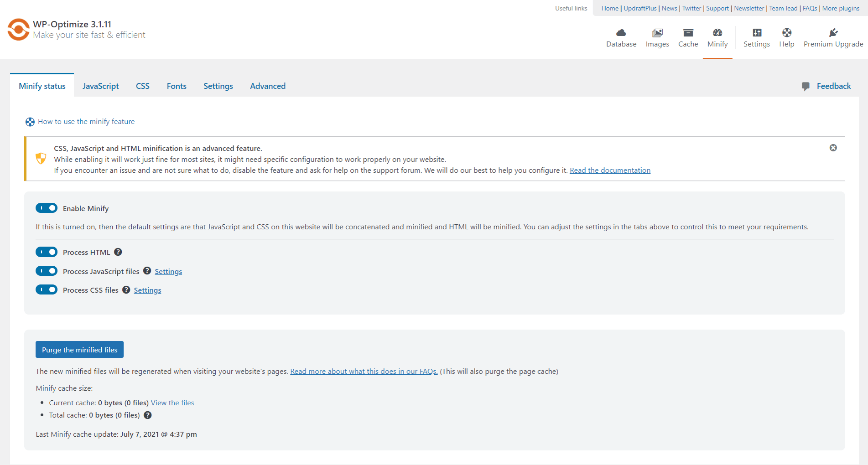The image size is (868, 465).
Task: Go to the Cache section icon
Action: point(688,33)
